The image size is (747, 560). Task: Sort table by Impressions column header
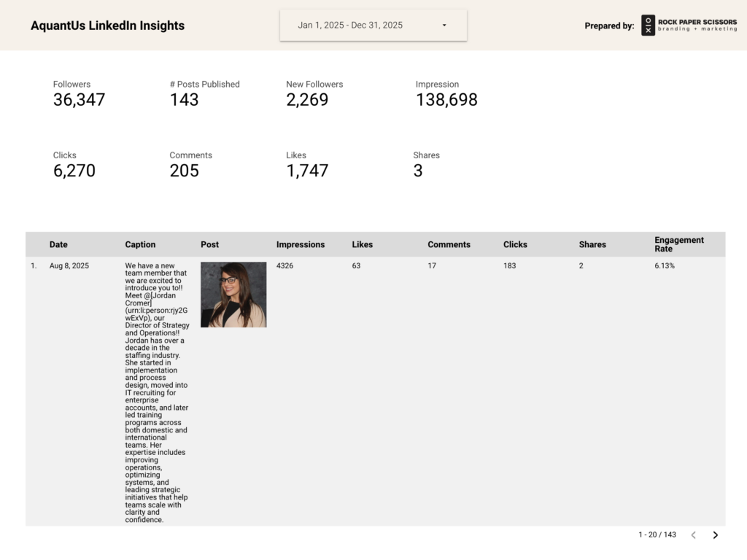tap(301, 245)
